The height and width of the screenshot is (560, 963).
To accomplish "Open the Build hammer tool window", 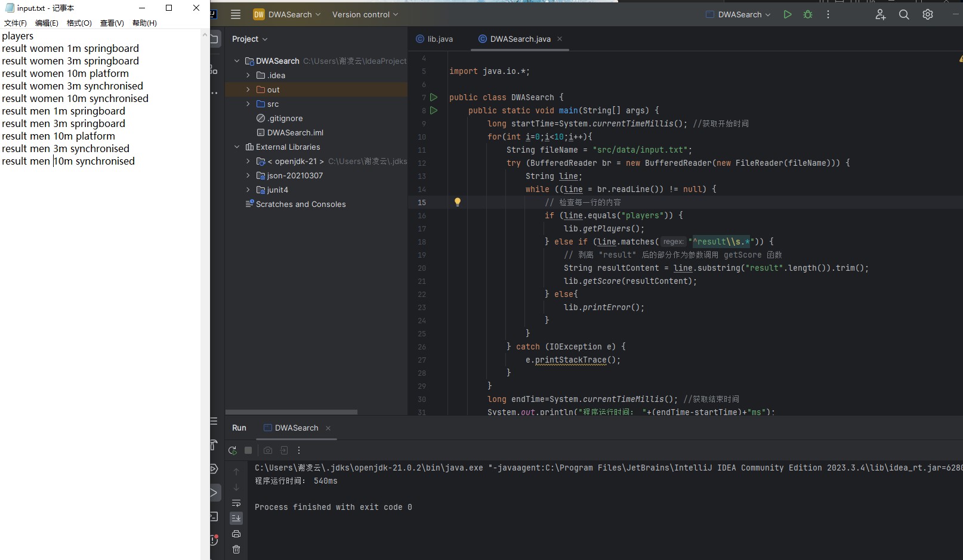I will point(214,445).
